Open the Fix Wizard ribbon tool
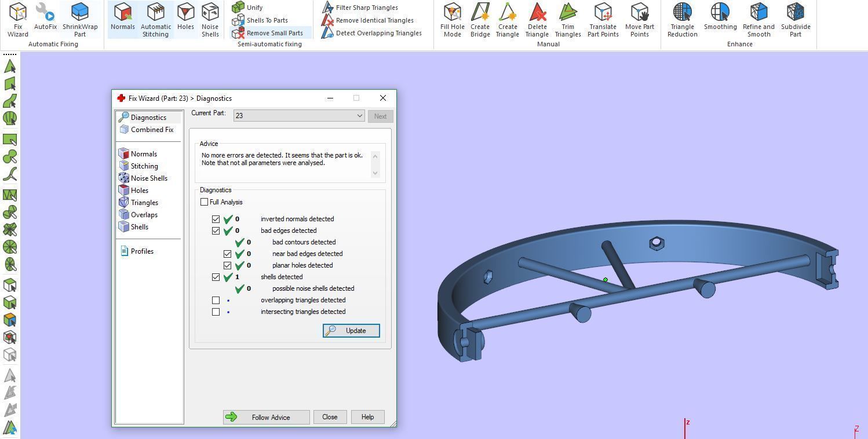 [x=17, y=20]
